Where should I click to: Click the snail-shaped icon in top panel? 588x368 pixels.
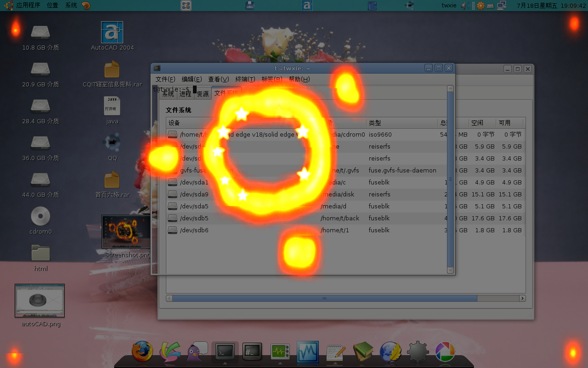(x=86, y=6)
